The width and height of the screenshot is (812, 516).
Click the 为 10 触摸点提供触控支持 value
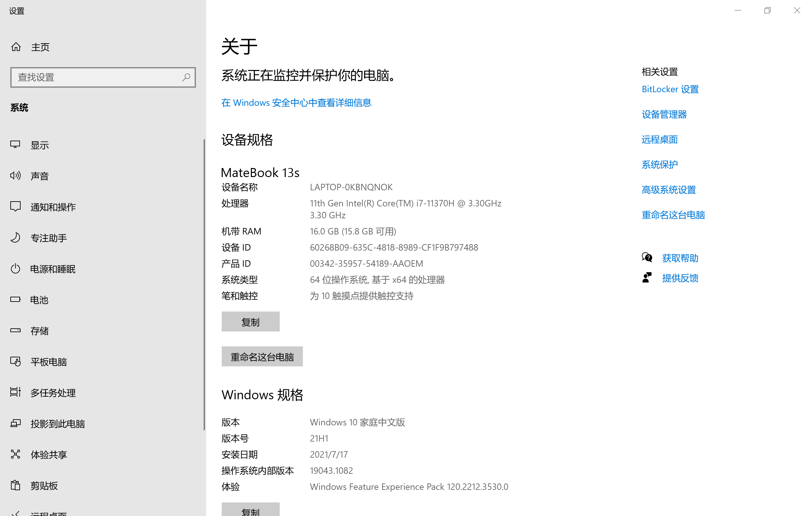362,296
